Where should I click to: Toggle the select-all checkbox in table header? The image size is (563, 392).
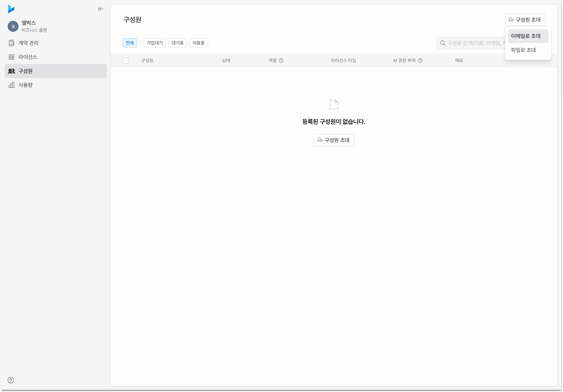coord(126,60)
